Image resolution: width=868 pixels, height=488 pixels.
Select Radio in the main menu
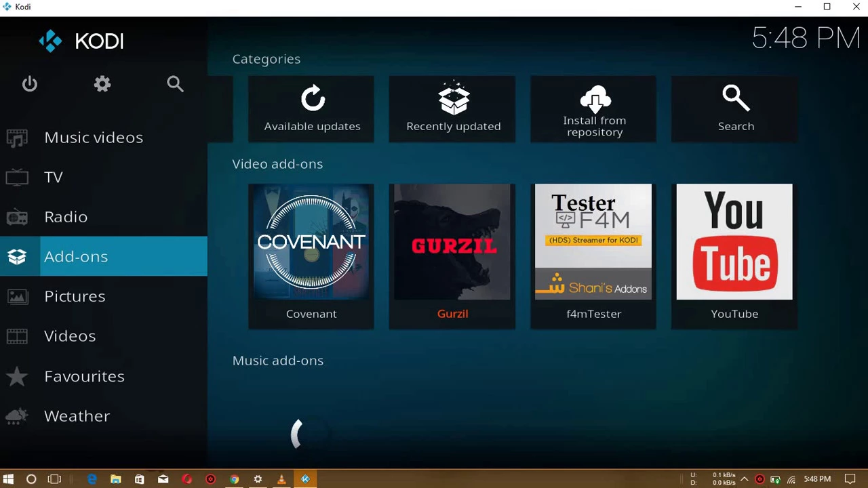pos(104,217)
